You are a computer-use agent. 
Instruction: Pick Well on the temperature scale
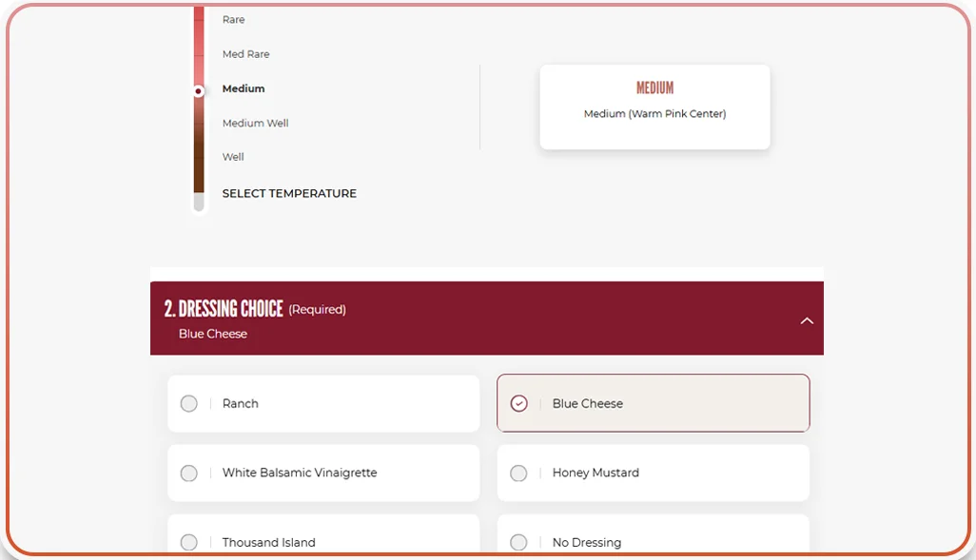click(233, 157)
